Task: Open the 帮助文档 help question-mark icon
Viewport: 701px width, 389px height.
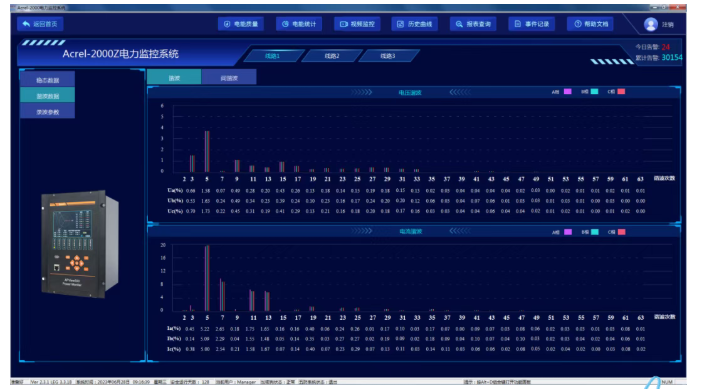Action: click(578, 24)
